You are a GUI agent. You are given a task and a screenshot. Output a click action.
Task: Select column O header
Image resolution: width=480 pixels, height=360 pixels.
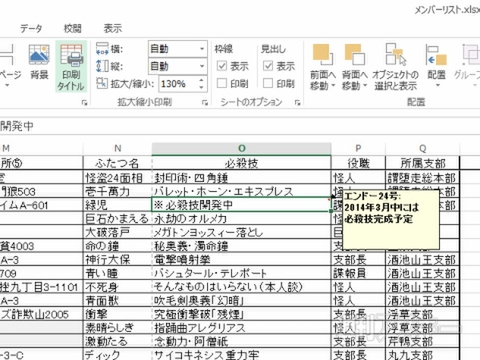point(242,148)
